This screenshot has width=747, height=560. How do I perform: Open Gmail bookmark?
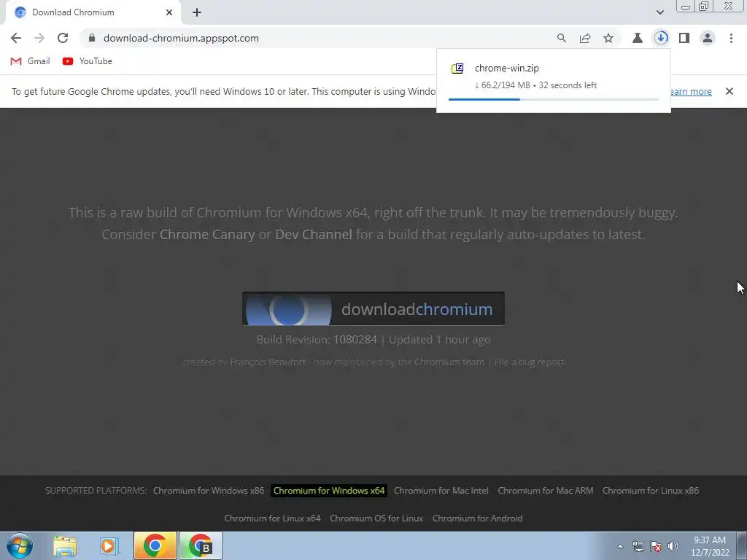coord(30,61)
